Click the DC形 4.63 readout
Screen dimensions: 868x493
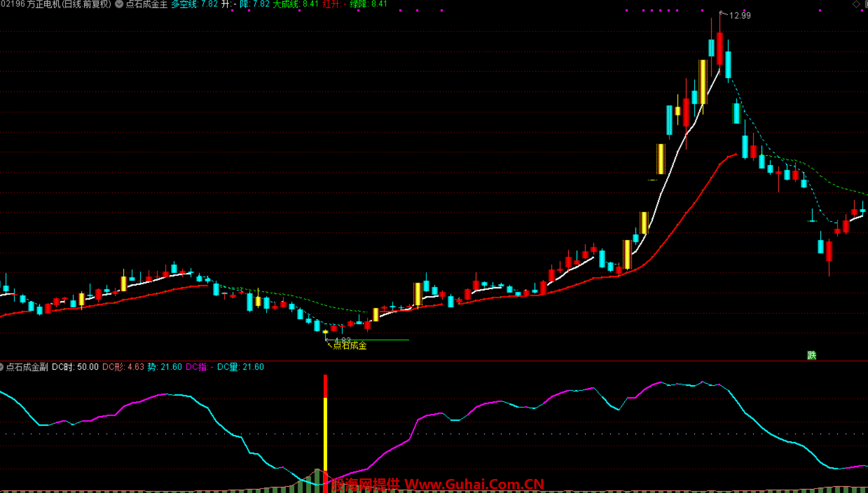click(x=123, y=367)
